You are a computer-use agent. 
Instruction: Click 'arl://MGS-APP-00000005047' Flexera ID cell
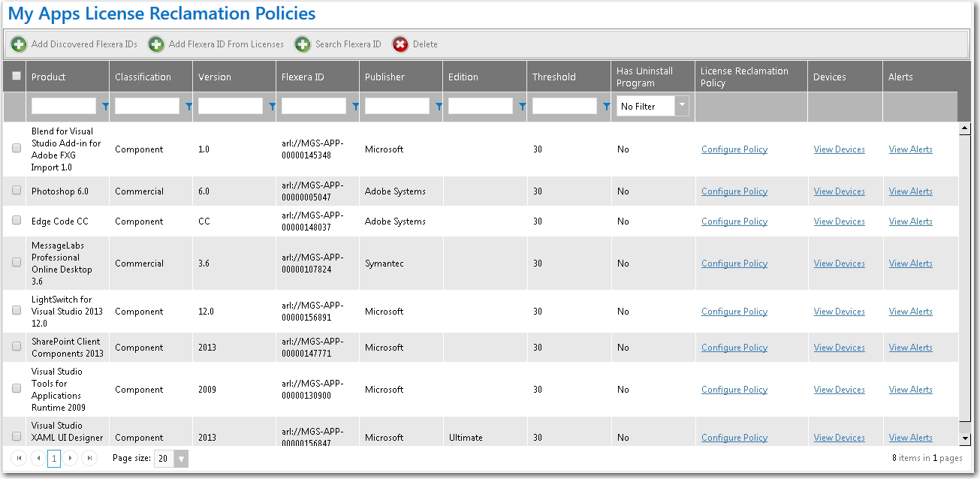tap(312, 191)
